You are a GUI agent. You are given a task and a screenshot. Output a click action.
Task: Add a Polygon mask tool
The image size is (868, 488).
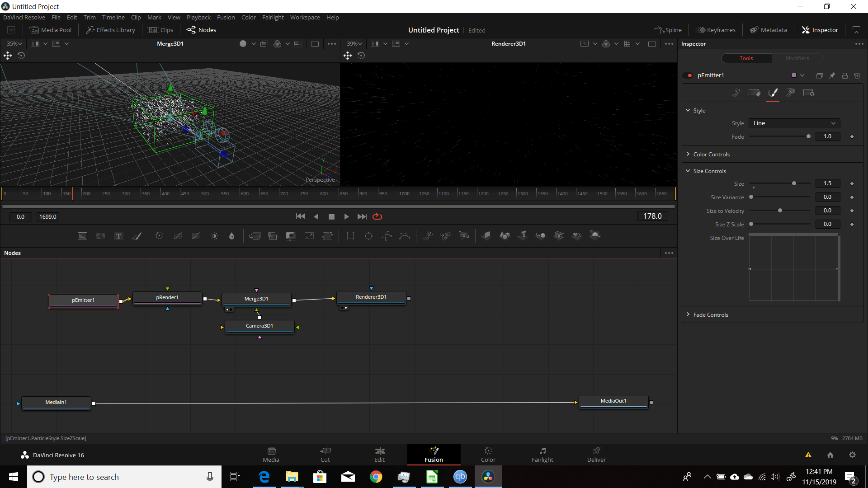387,236
